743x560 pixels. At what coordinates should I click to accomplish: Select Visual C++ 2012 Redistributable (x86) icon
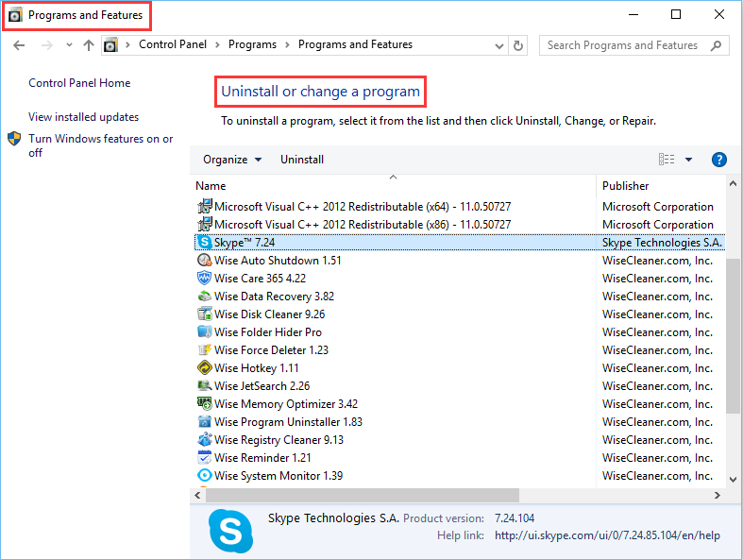(x=205, y=225)
